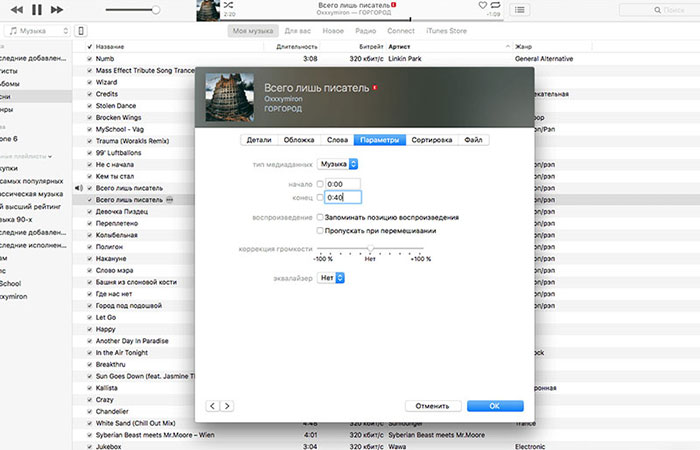Open the эквалайзер dropdown
This screenshot has height=450, width=700.
click(331, 278)
